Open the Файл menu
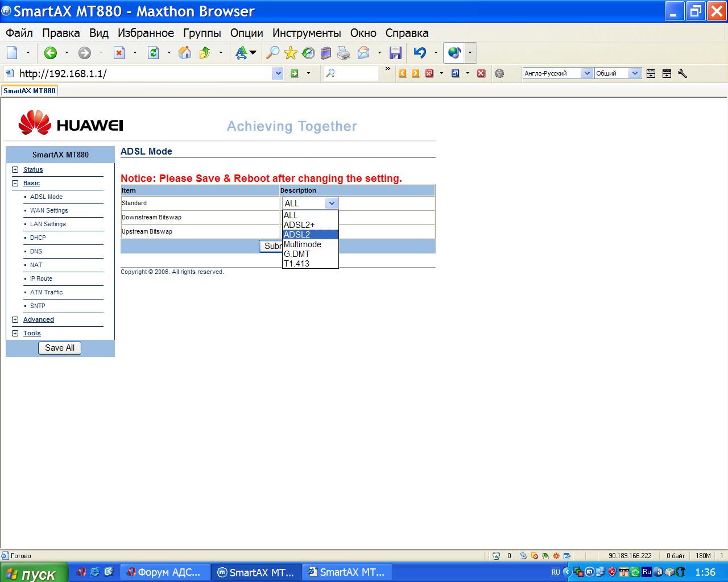Image resolution: width=728 pixels, height=582 pixels. [19, 33]
